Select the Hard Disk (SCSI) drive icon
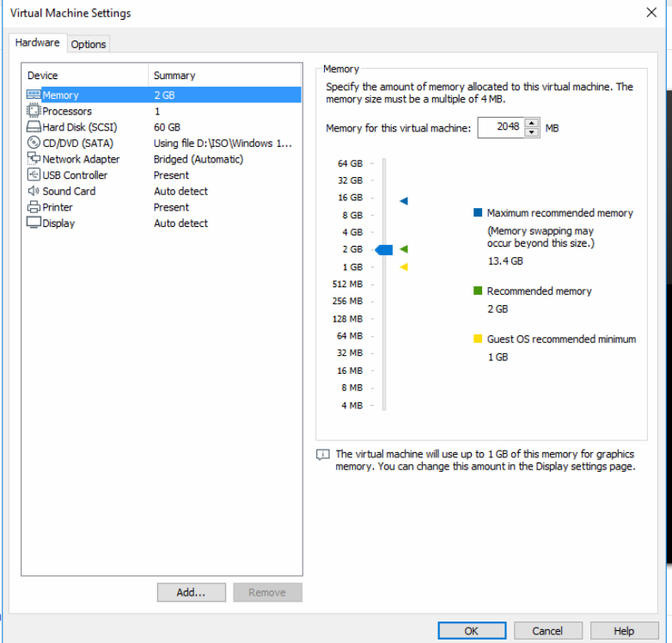672x643 pixels. click(x=34, y=127)
